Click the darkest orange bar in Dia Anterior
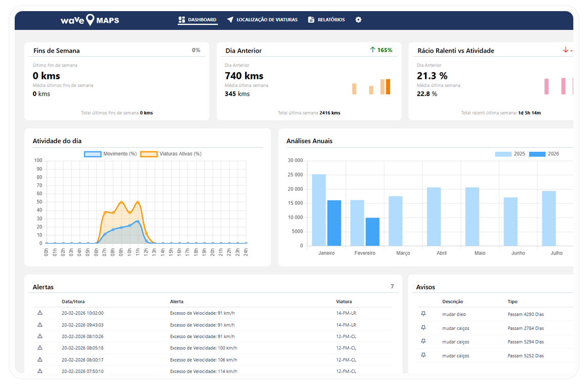The width and height of the screenshot is (588, 386). click(x=388, y=87)
